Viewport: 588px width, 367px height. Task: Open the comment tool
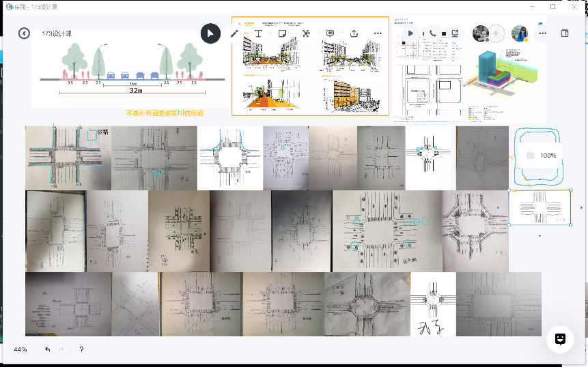point(330,33)
